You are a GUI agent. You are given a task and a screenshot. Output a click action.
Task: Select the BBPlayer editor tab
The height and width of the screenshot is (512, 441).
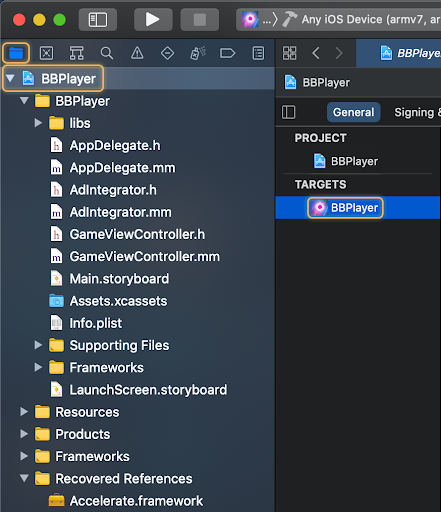[x=399, y=53]
